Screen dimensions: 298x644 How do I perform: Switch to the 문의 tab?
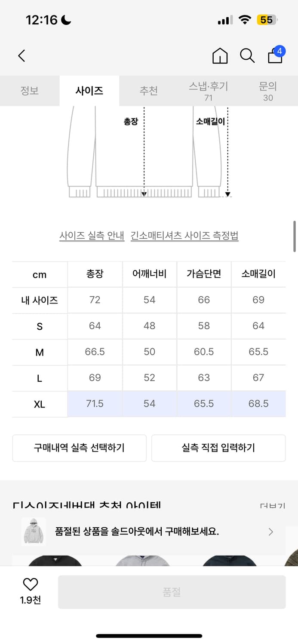268,91
